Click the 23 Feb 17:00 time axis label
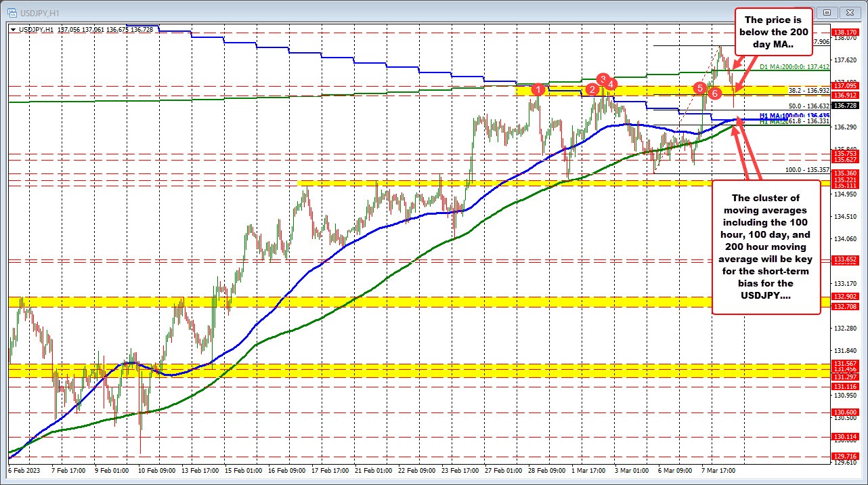The image size is (868, 485). [460, 469]
